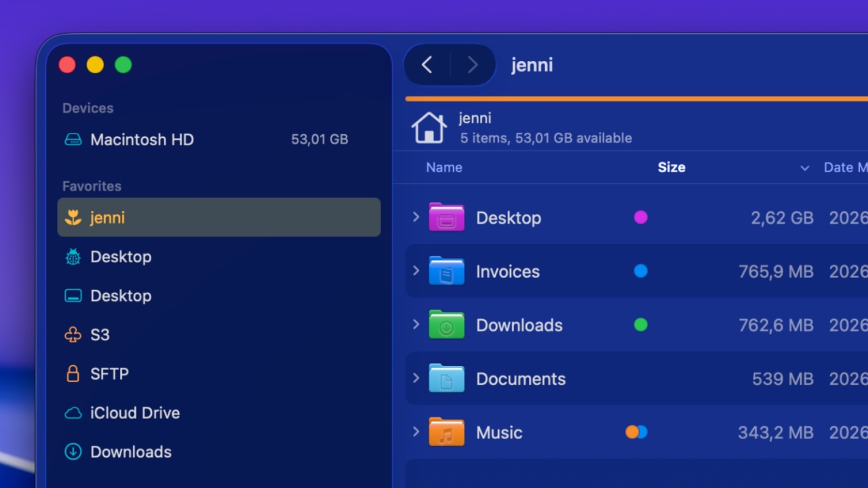Click the light blue Documents folder icon
The height and width of the screenshot is (488, 868).
(x=446, y=378)
